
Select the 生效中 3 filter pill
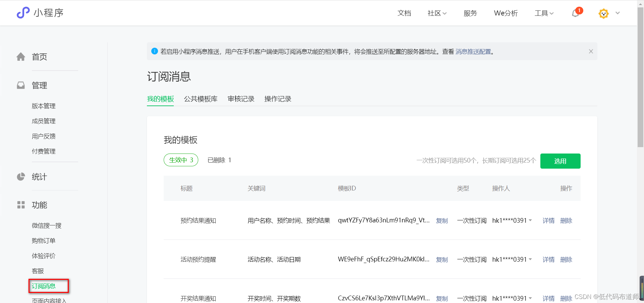point(181,160)
